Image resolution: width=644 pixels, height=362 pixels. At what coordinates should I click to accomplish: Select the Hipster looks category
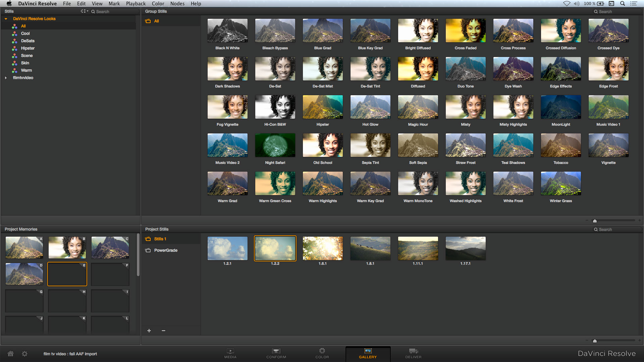coord(28,48)
